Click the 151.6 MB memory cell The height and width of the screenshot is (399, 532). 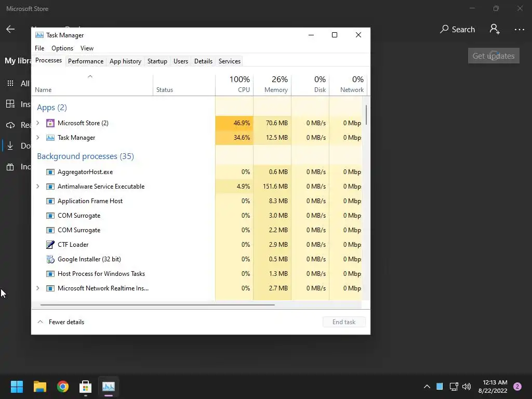point(272,187)
